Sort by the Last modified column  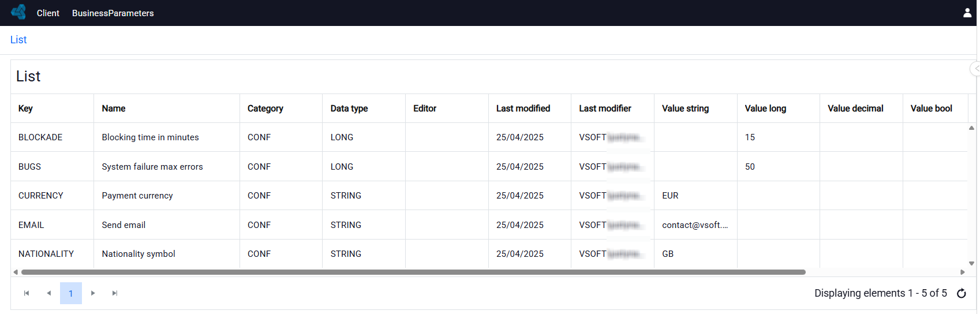[x=523, y=109]
